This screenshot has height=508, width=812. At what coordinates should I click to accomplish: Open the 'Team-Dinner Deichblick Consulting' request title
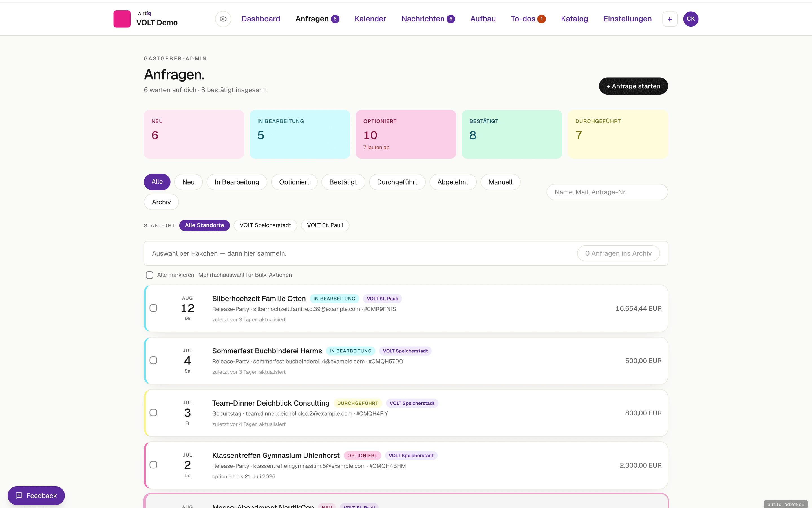(x=271, y=403)
